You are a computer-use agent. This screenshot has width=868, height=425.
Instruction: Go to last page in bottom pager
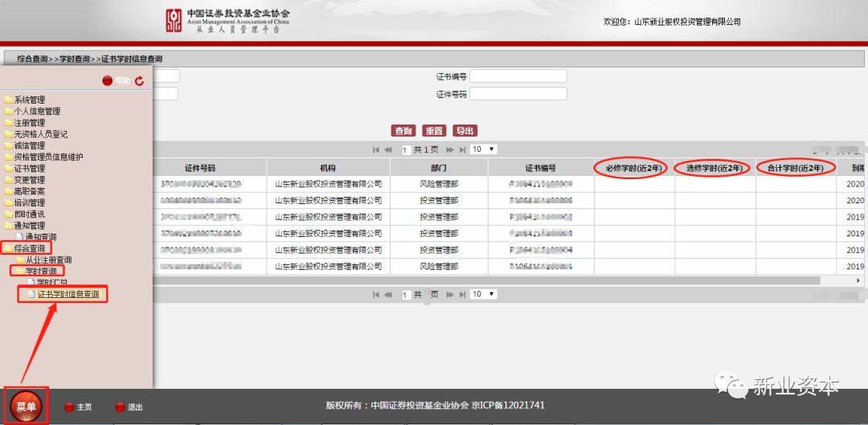point(462,295)
